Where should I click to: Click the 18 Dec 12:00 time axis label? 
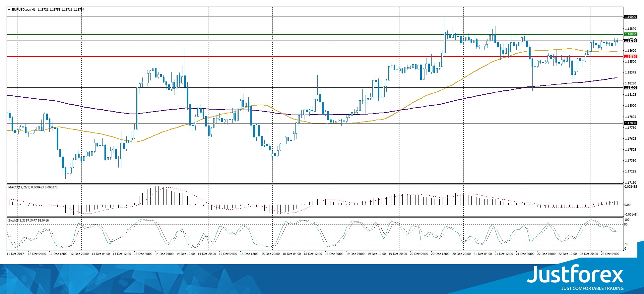(313, 254)
